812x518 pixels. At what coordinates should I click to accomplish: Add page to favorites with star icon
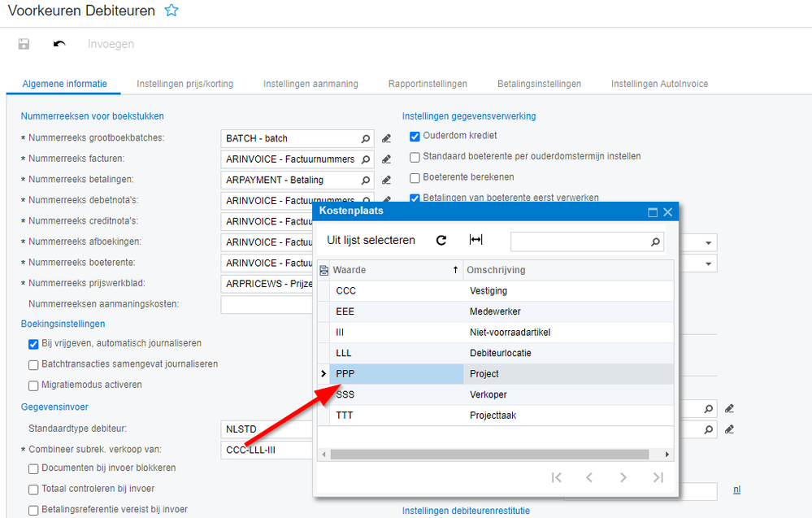coord(172,11)
